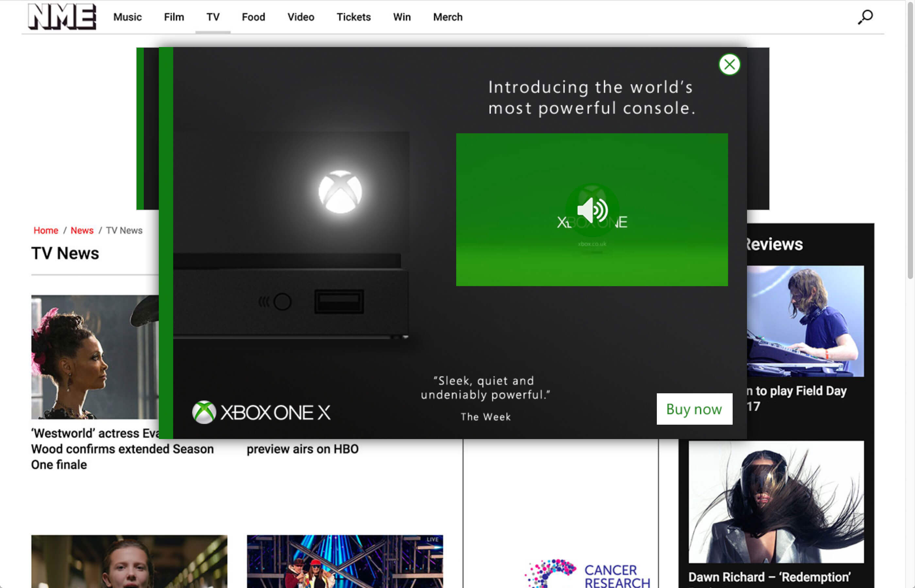Viewport: 915px width, 588px height.
Task: Open the Westworld Evan Rachel Wood article
Action: (122, 449)
